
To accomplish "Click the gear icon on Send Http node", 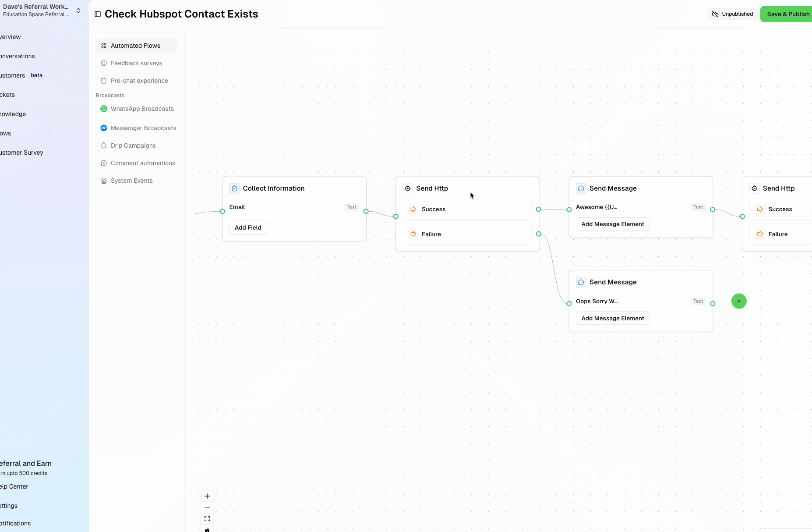I will click(408, 188).
